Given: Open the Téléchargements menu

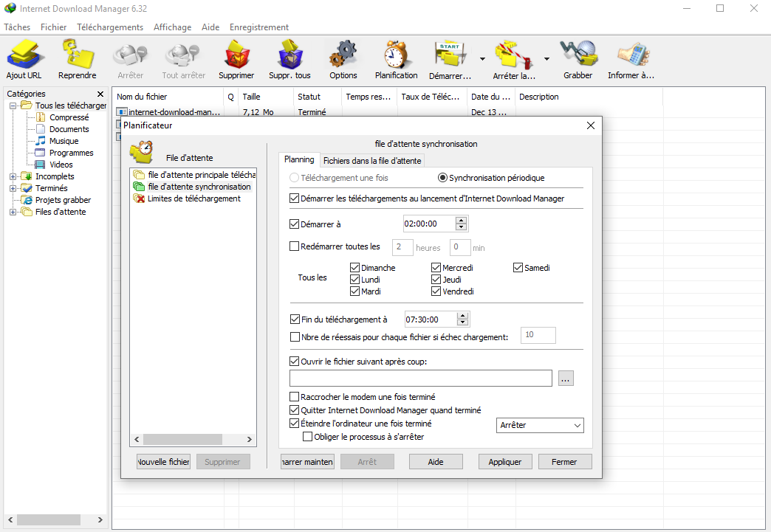Looking at the screenshot, I should click(x=110, y=27).
